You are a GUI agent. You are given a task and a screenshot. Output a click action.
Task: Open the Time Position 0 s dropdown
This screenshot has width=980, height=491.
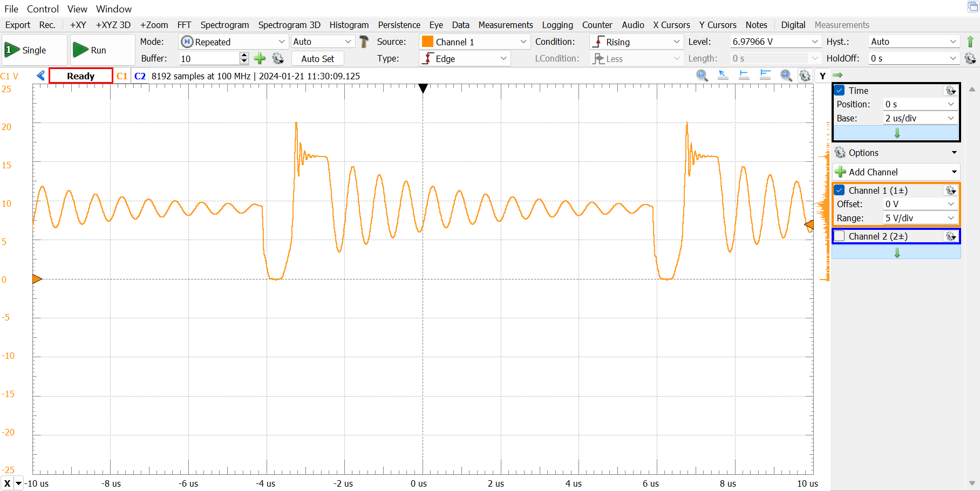point(920,104)
